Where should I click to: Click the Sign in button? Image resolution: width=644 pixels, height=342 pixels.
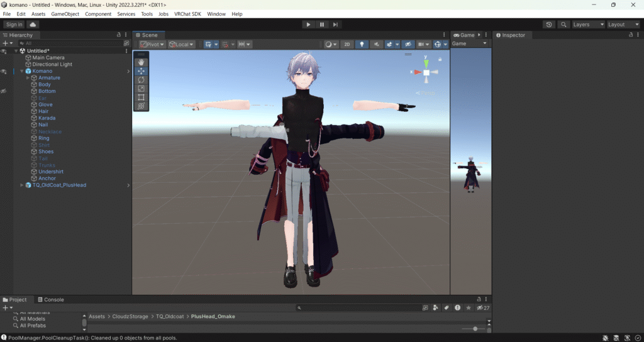tap(14, 25)
